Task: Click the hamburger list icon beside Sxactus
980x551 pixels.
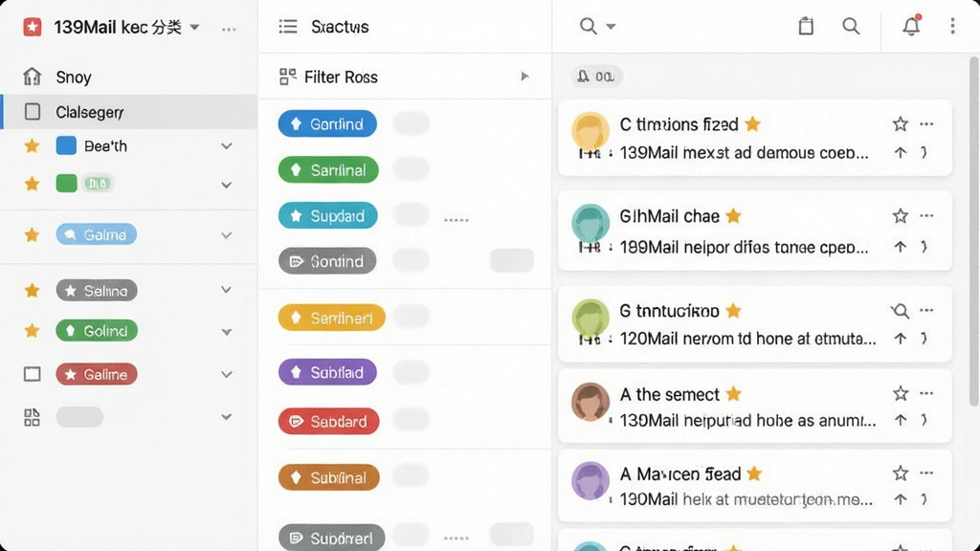Action: (x=288, y=26)
